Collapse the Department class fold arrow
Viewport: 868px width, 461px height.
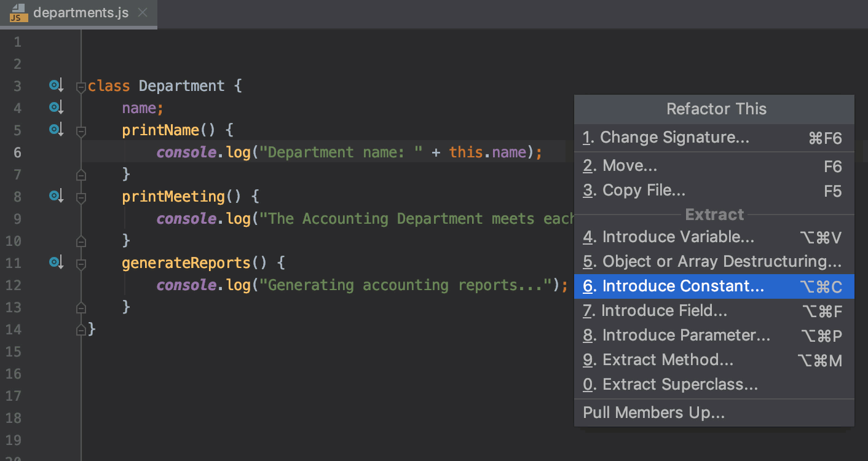click(81, 87)
